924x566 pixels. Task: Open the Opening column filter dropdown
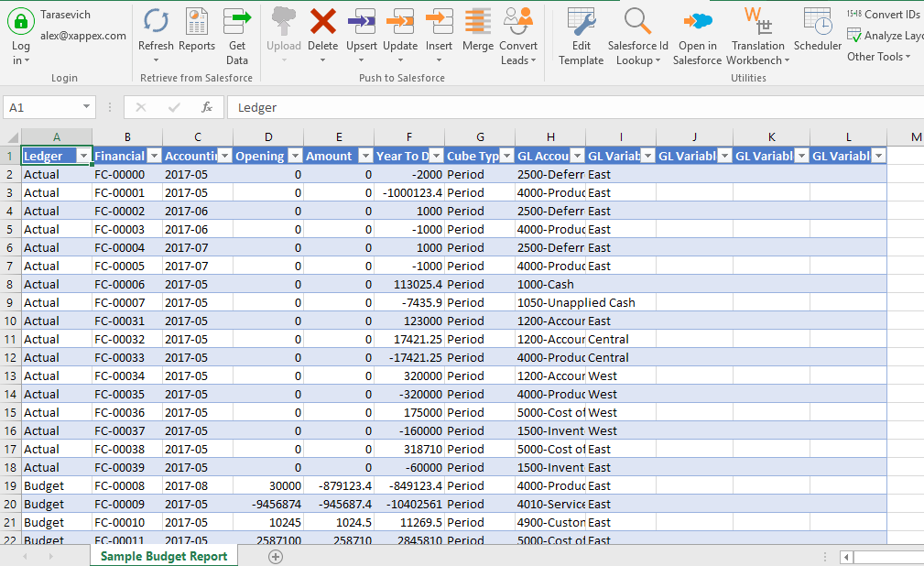(x=295, y=156)
